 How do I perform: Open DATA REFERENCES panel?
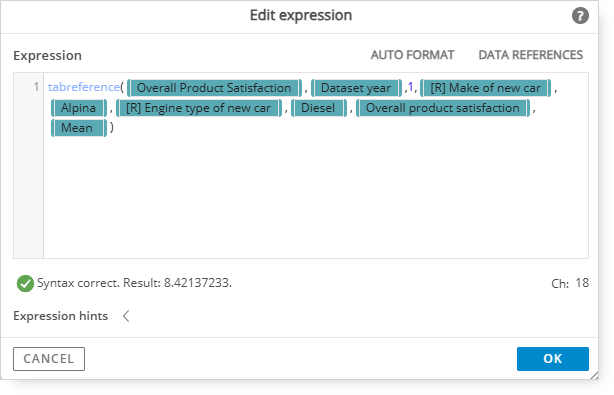coord(531,55)
